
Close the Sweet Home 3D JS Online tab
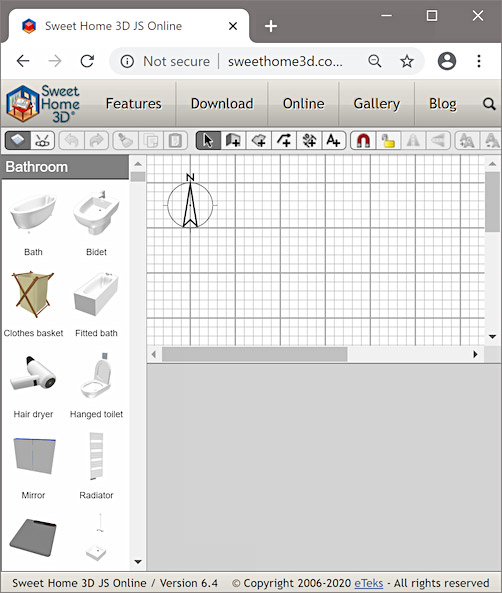[x=233, y=26]
